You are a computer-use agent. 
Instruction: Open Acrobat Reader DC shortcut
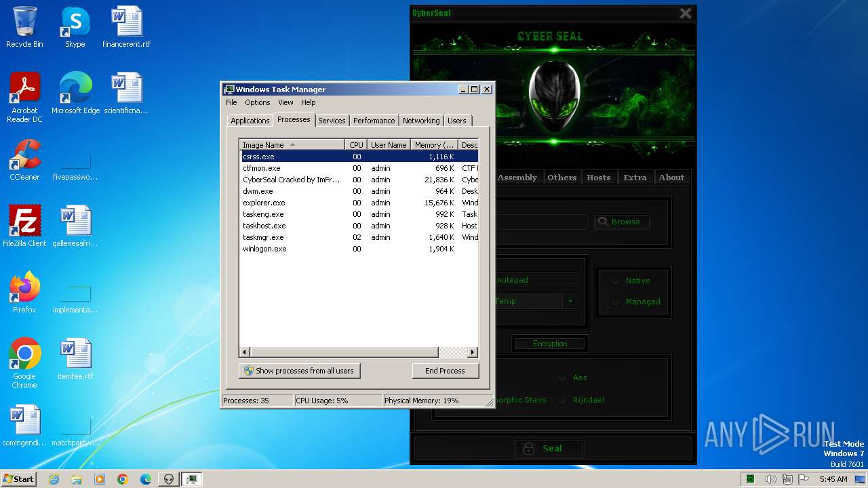[24, 98]
